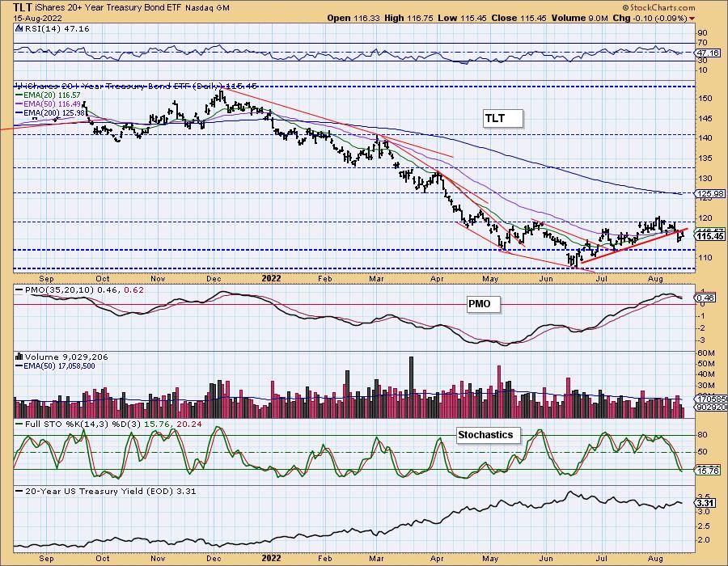Click the 60M label on volume axis

[706, 353]
